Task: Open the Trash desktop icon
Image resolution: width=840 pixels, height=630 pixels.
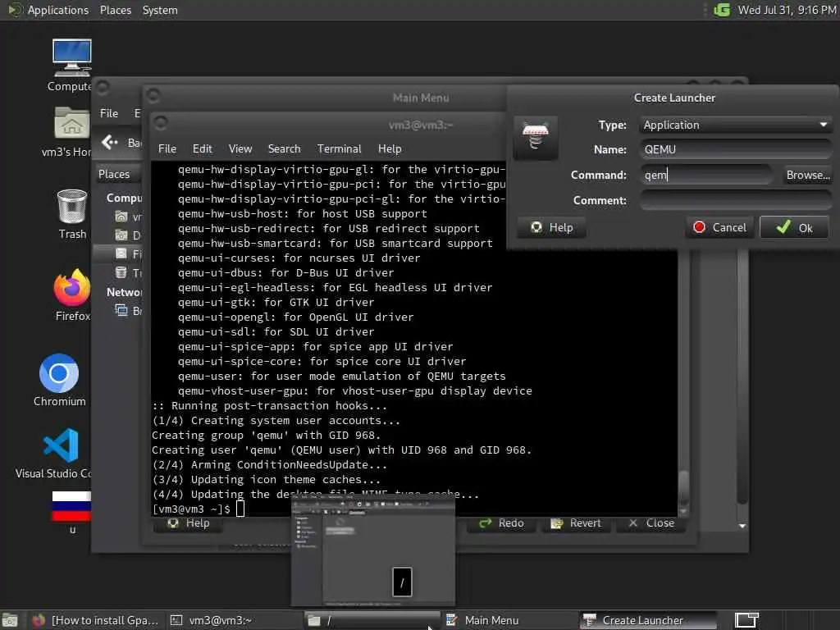Action: pos(72,214)
